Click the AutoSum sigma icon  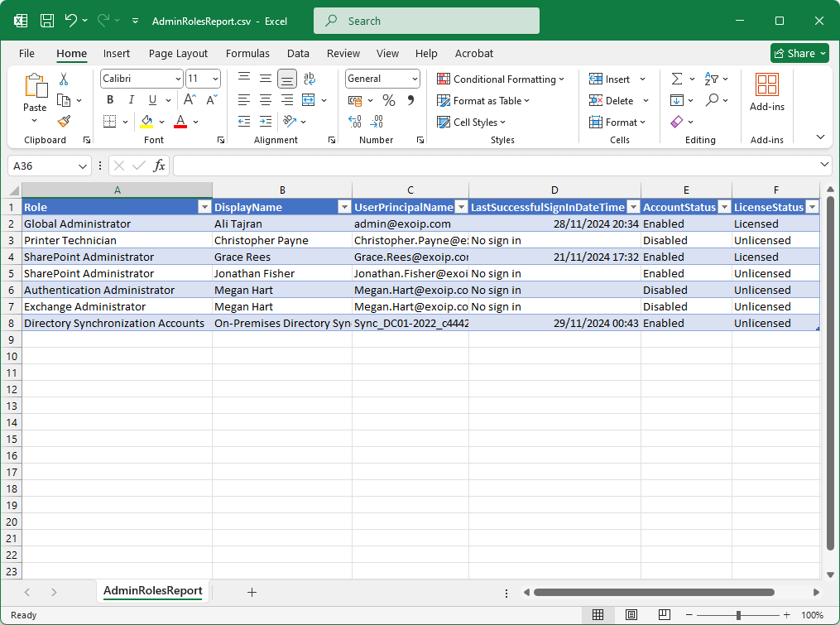click(x=677, y=79)
